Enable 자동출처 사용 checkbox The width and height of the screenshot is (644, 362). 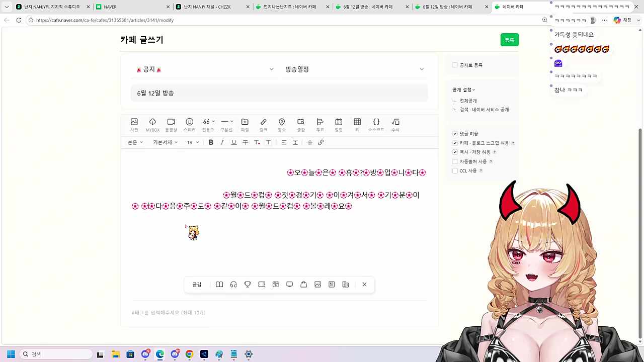point(455,161)
